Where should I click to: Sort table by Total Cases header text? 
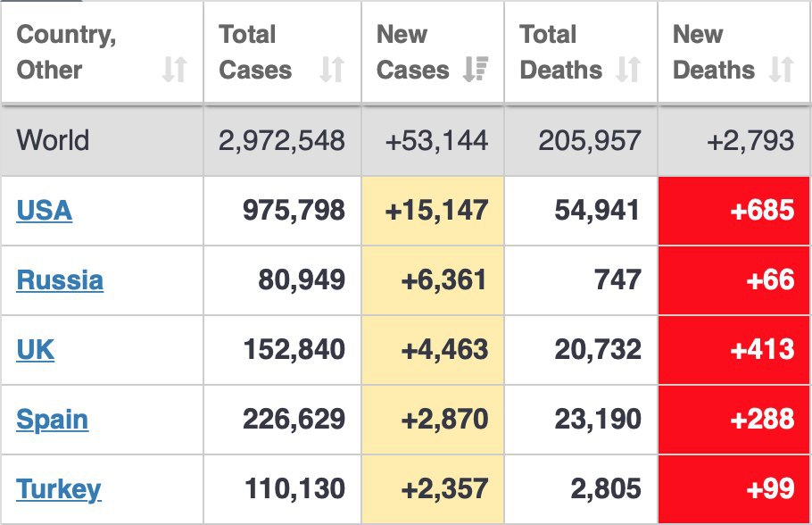tap(255, 52)
